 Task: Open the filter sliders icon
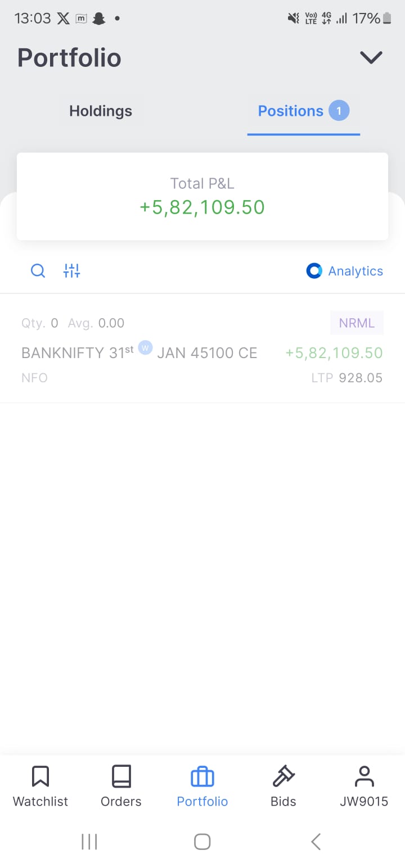[71, 271]
